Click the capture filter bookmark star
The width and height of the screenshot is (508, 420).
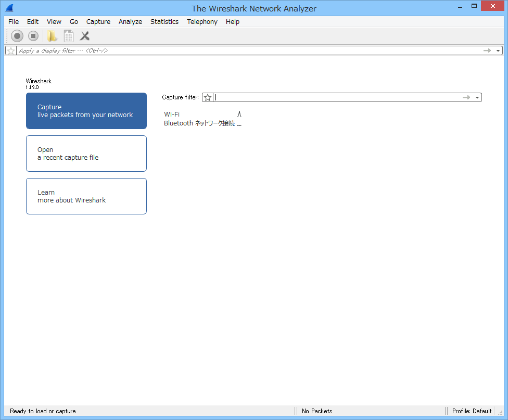pyautogui.click(x=207, y=97)
